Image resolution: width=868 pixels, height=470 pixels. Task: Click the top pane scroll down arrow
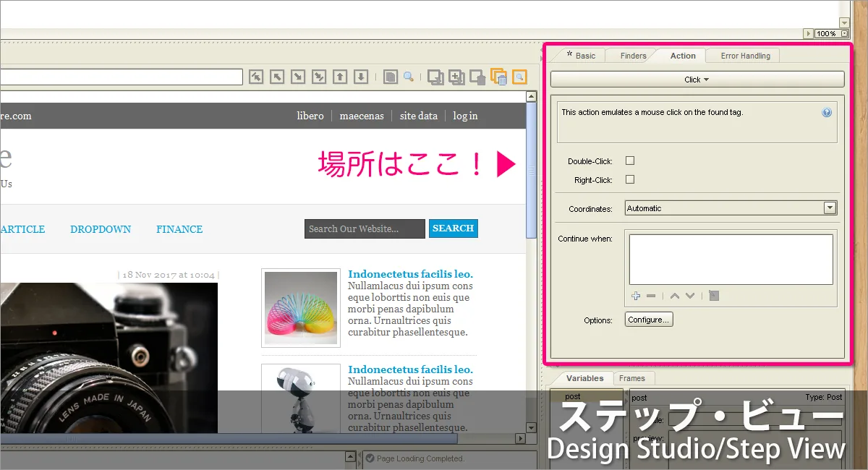click(844, 23)
